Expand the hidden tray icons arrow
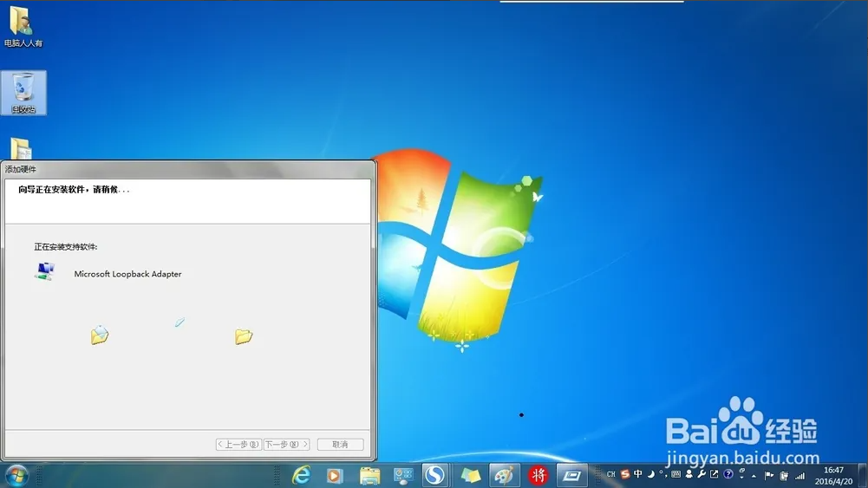 [754, 475]
